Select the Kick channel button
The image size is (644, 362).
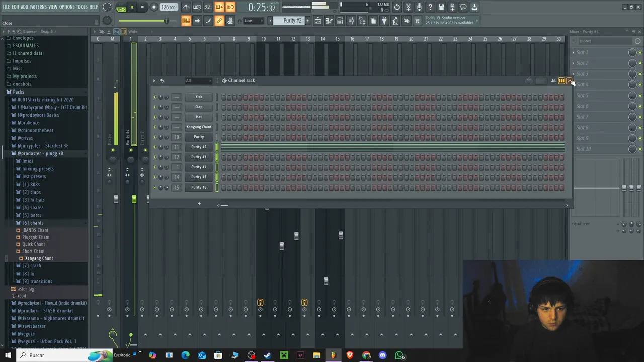pos(199,97)
